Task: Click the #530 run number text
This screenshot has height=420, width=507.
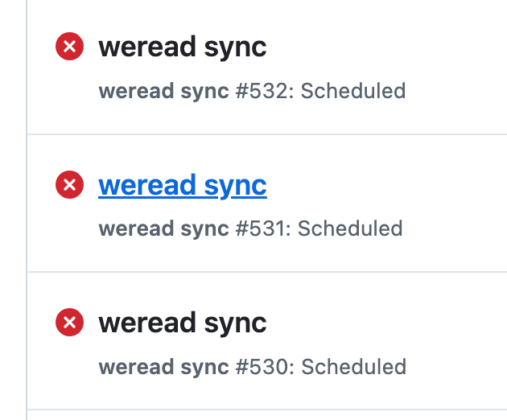Action: [x=265, y=367]
